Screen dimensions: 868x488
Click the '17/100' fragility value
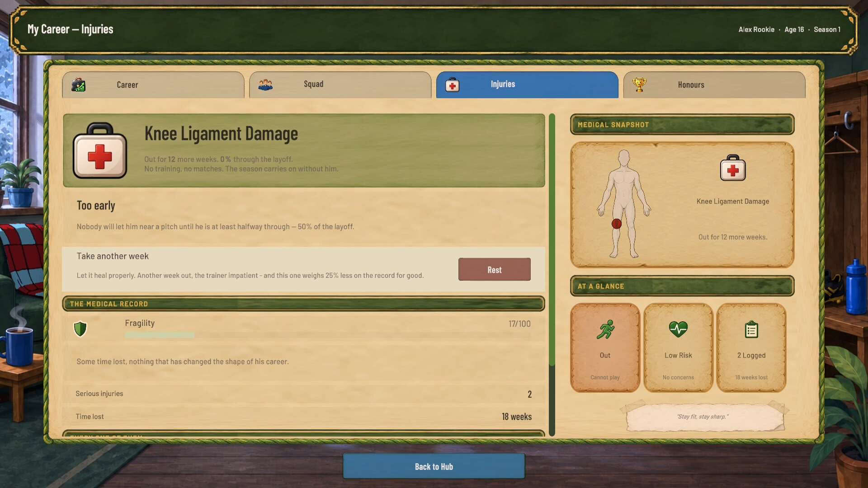coord(519,324)
